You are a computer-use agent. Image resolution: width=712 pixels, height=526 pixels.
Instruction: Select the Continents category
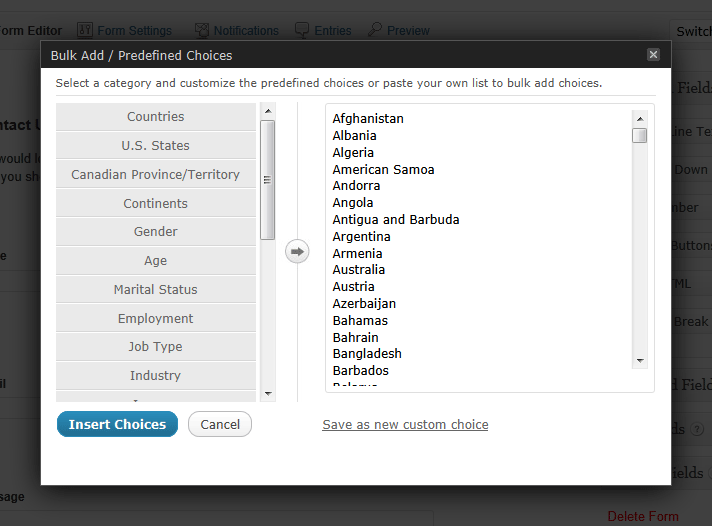pos(156,203)
